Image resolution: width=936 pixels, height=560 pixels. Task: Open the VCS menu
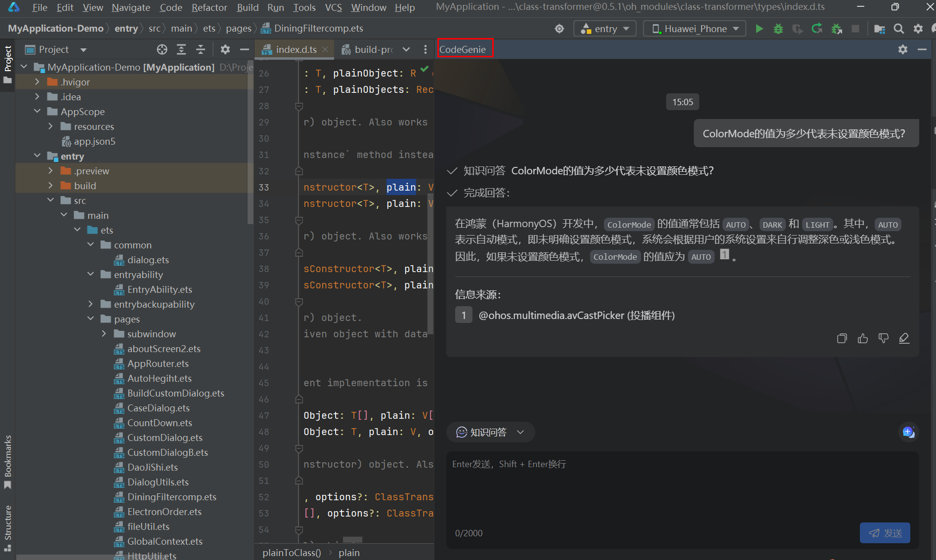pos(333,7)
